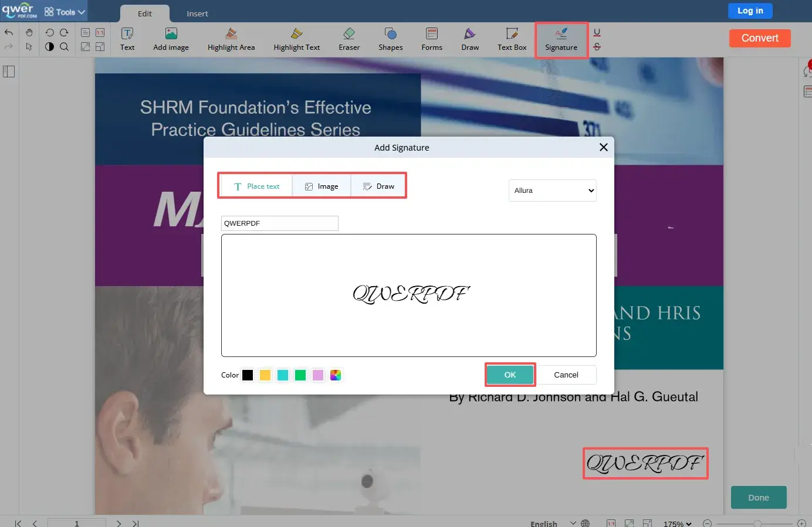
Task: Click the page number field
Action: [x=77, y=523]
